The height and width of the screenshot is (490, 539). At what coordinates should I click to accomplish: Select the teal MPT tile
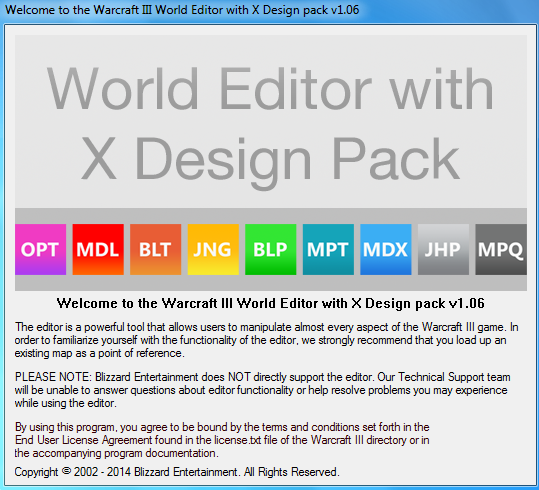(328, 249)
